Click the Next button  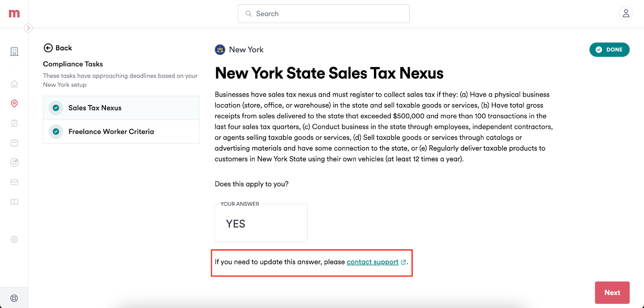[x=612, y=293]
